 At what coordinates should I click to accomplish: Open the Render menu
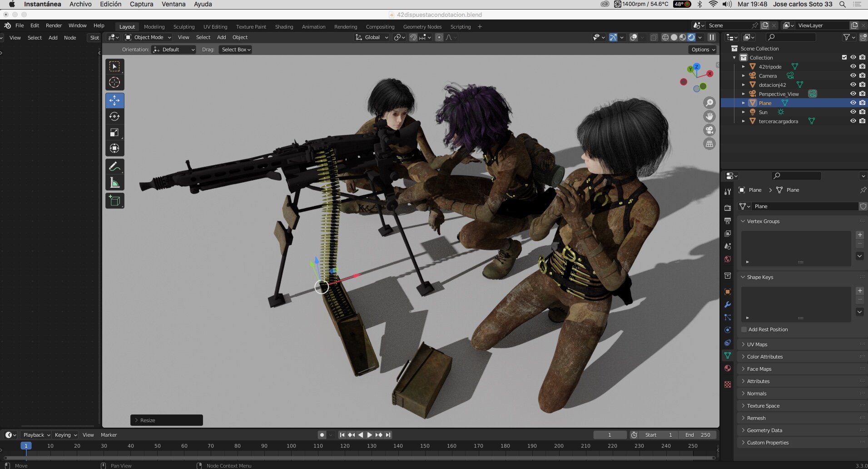tap(54, 25)
